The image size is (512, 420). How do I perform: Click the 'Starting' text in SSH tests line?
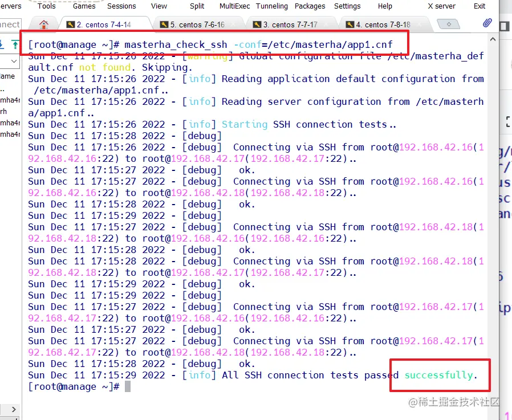tap(245, 124)
